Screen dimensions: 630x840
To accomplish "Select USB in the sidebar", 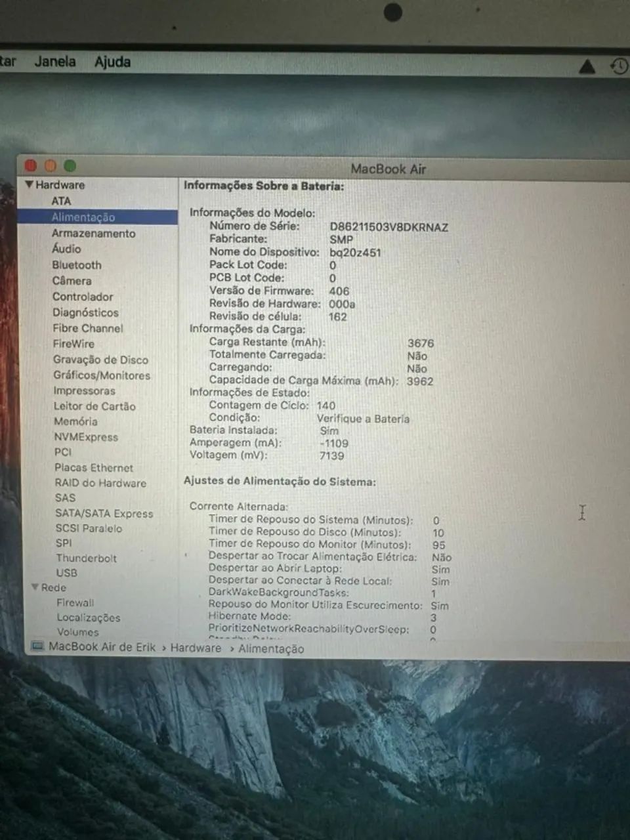I will (x=66, y=573).
